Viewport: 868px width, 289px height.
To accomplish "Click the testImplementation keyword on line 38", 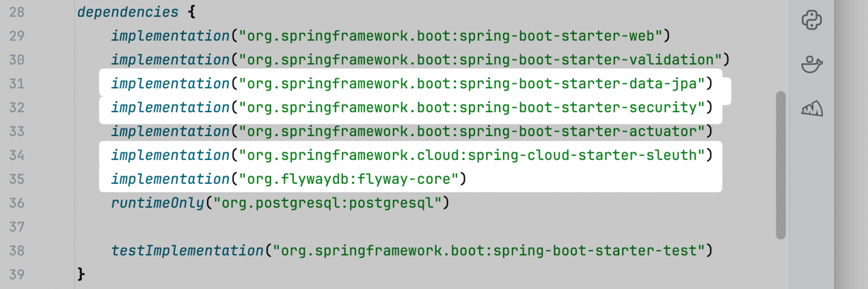I will coord(188,251).
